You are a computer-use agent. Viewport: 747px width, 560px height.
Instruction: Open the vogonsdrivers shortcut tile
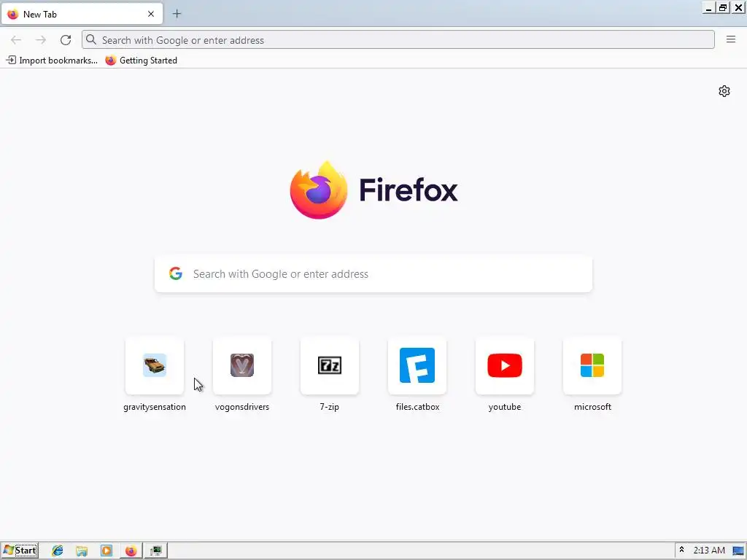point(242,366)
